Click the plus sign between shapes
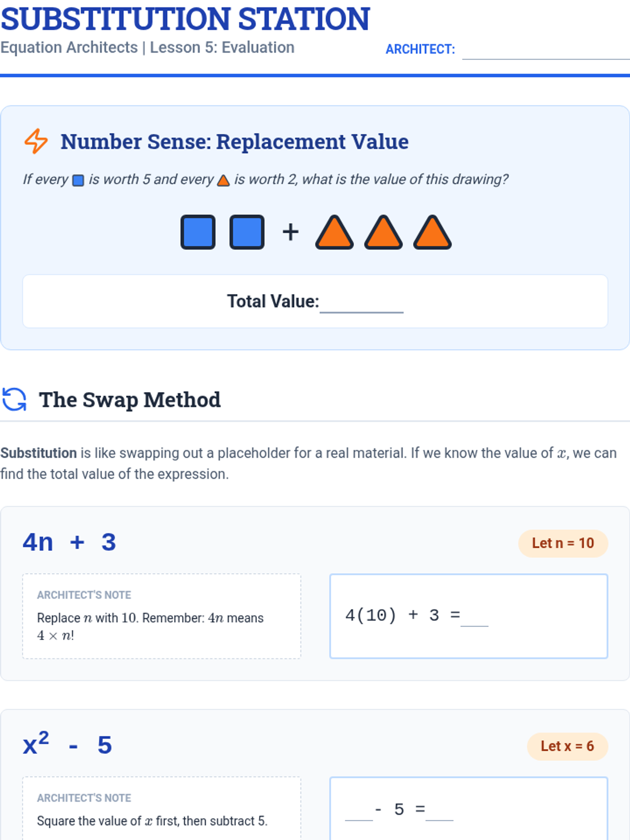The image size is (630, 840). pos(290,232)
